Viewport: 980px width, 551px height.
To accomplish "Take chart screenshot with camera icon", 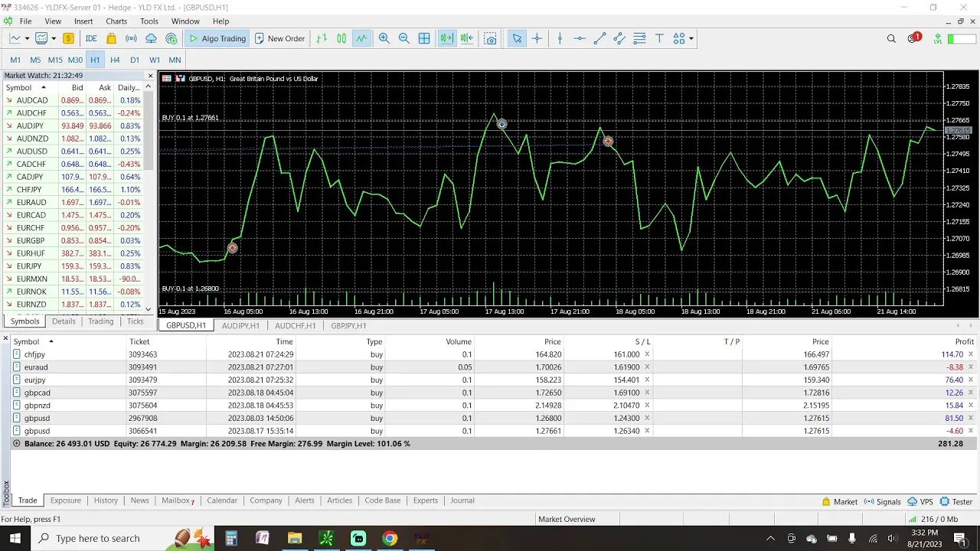I will click(491, 38).
